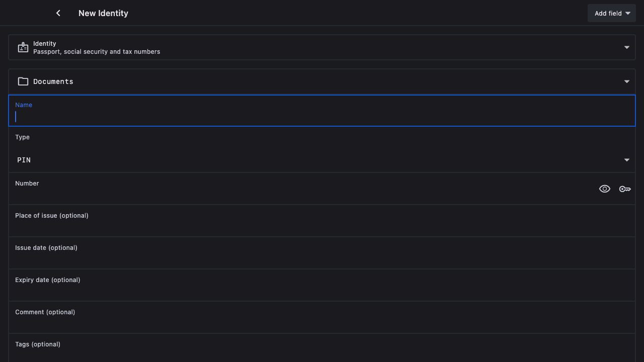
Task: Click the Documents folder label
Action: [53, 81]
